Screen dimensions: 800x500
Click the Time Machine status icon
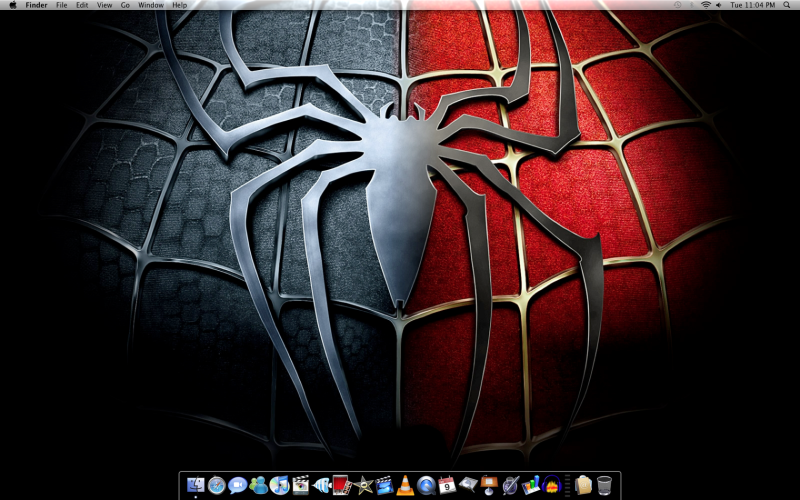(678, 5)
